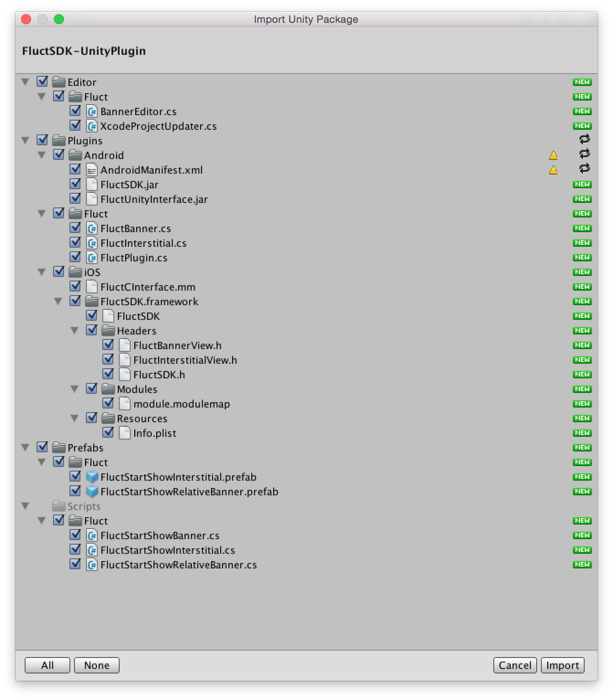Click the file icon of FluctSDK.jar
The width and height of the screenshot is (613, 700).
point(92,185)
